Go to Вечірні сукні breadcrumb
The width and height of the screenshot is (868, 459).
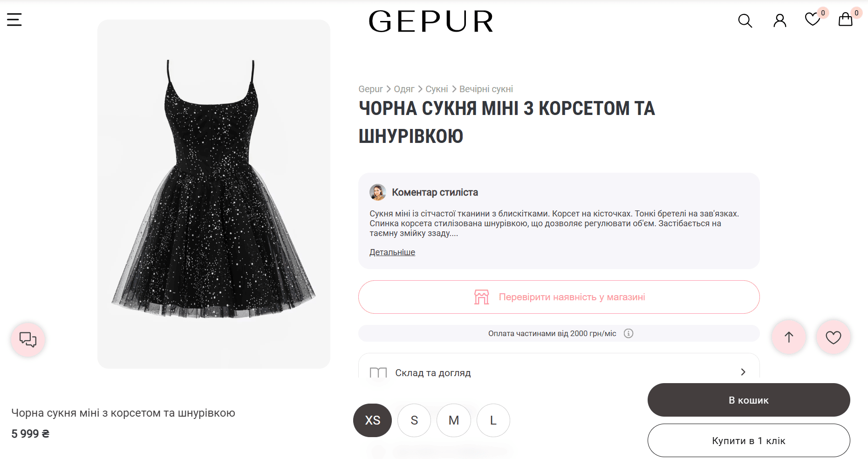pos(486,89)
